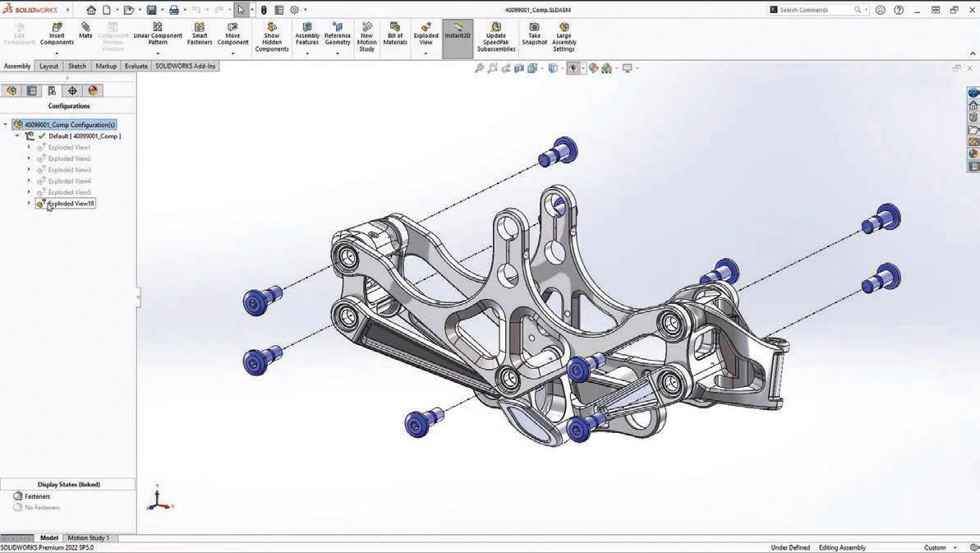Open Insert Components dropdown arrow

(57, 53)
